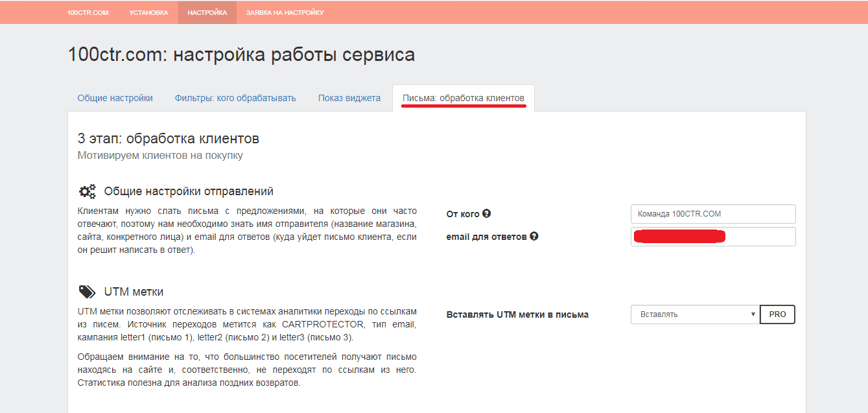
Task: Focus the От кого input field
Action: pos(713,214)
